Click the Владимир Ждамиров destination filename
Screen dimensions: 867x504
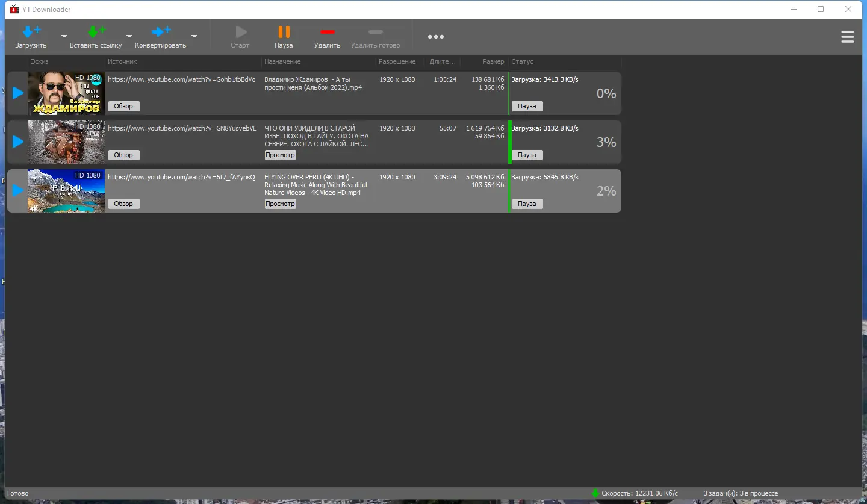(x=313, y=84)
